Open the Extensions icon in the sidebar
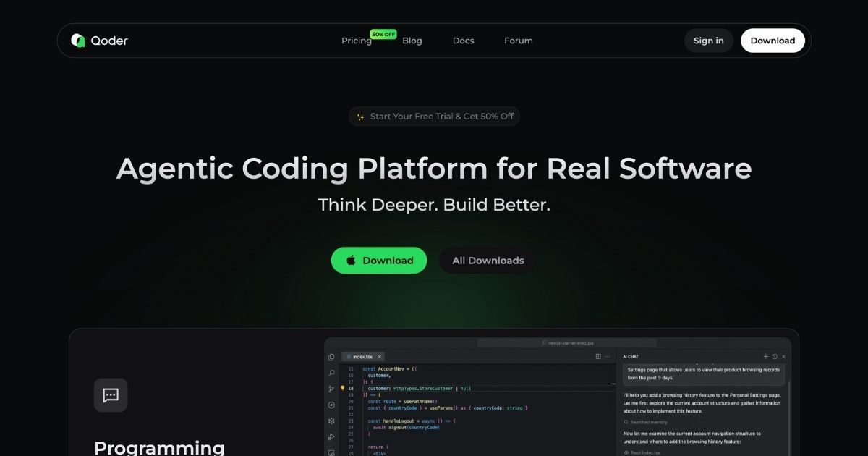The image size is (868, 456). tap(331, 420)
